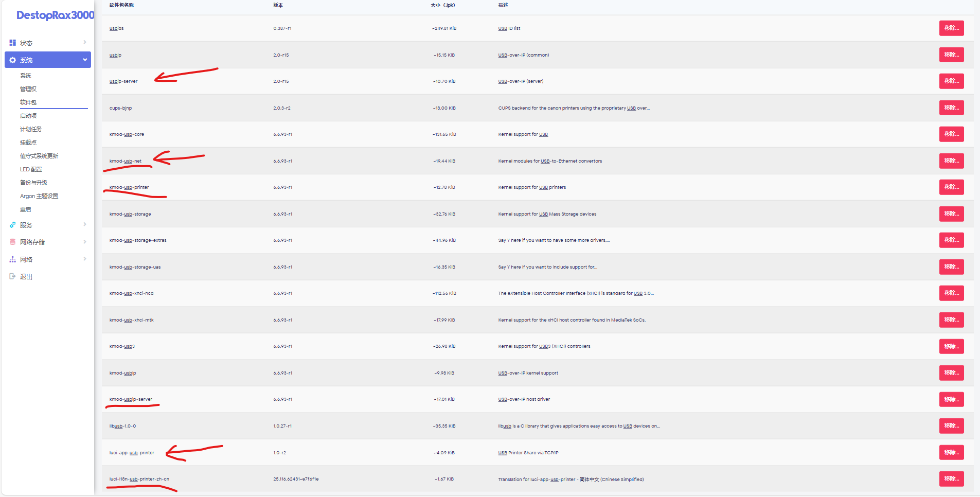Screen dimensions: 980x497
Task: Open the 软件包 submenu page
Action: click(x=28, y=102)
